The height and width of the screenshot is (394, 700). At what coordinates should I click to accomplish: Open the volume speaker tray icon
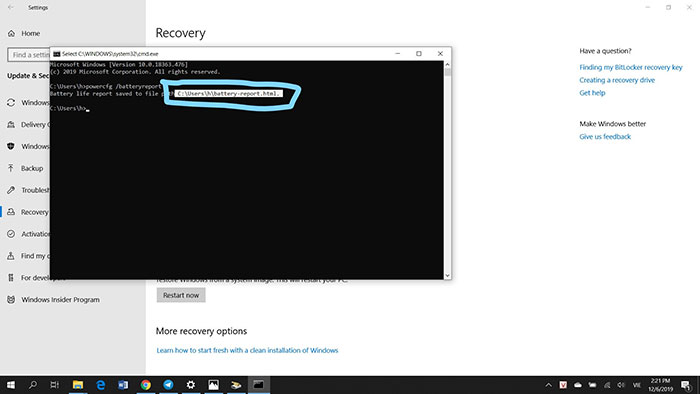pos(621,385)
